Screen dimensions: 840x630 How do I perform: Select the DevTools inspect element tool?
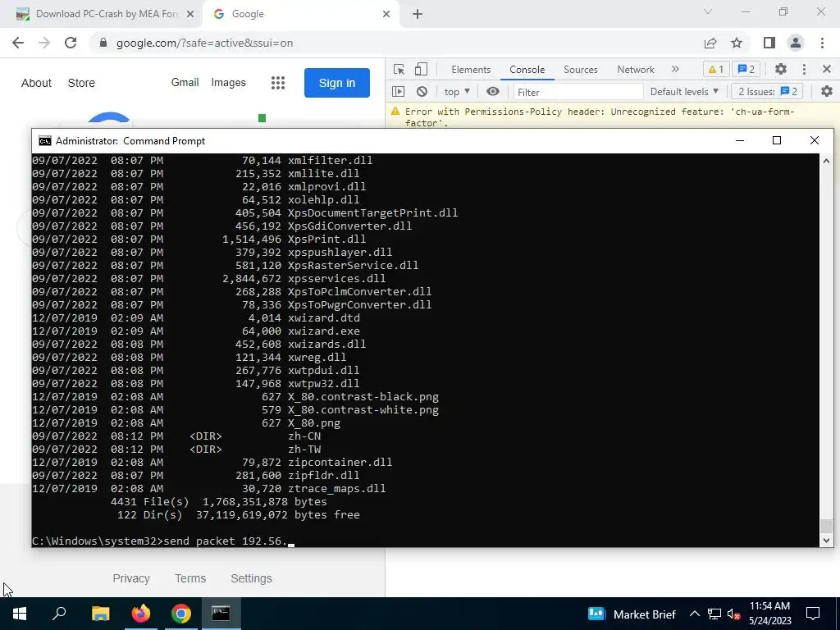pyautogui.click(x=399, y=69)
